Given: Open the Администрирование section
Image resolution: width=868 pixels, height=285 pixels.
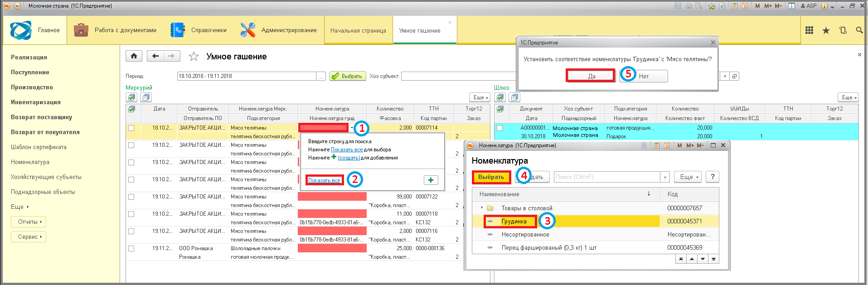Looking at the screenshot, I should pyautogui.click(x=279, y=30).
